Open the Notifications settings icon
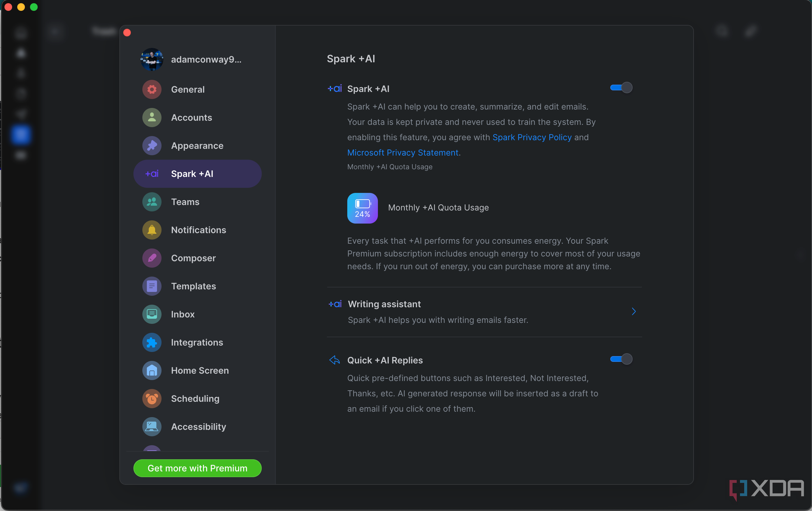 152,230
